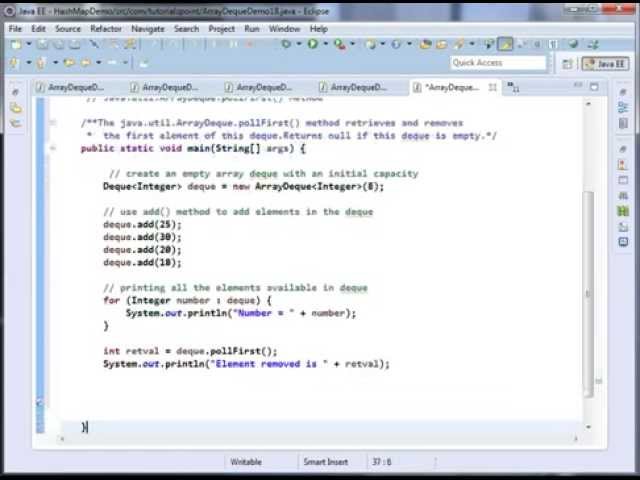Viewport: 640px width, 480px height.
Task: Click the Save All toolbar icon
Action: coord(58,44)
